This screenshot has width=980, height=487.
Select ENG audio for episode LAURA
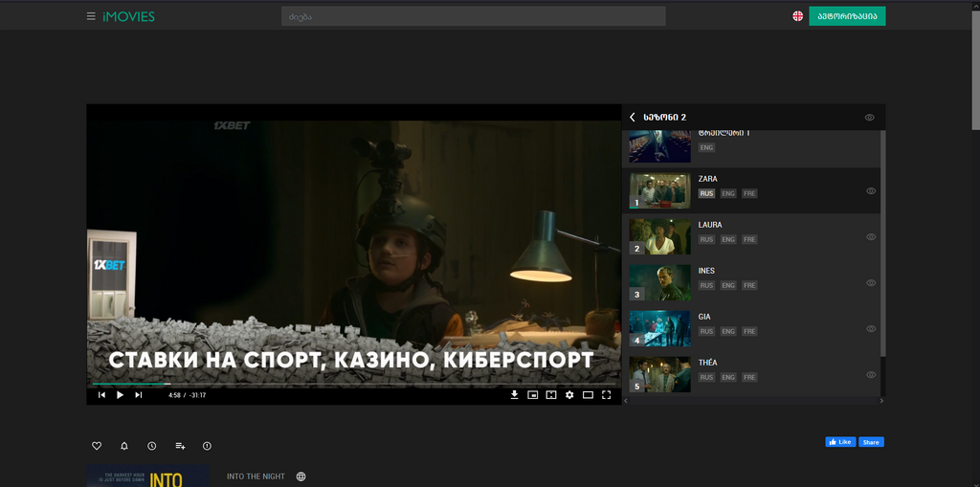728,239
